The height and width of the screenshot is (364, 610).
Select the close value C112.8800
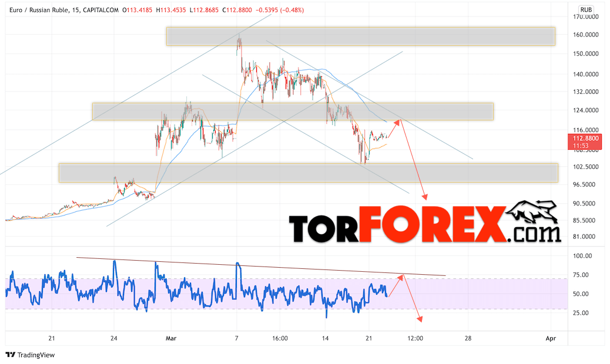coord(237,10)
